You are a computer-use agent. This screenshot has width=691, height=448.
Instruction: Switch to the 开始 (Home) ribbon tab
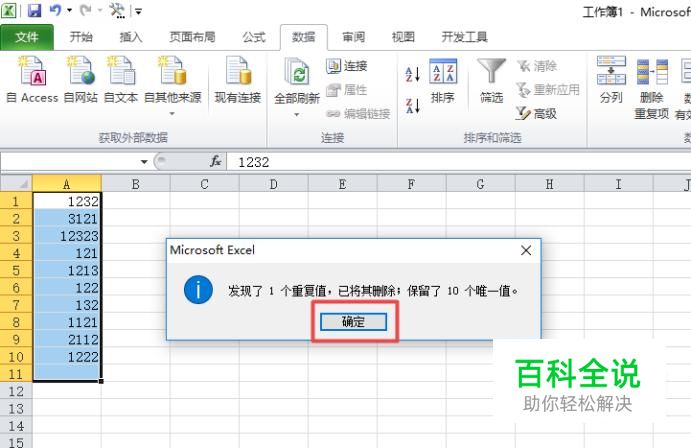[81, 37]
